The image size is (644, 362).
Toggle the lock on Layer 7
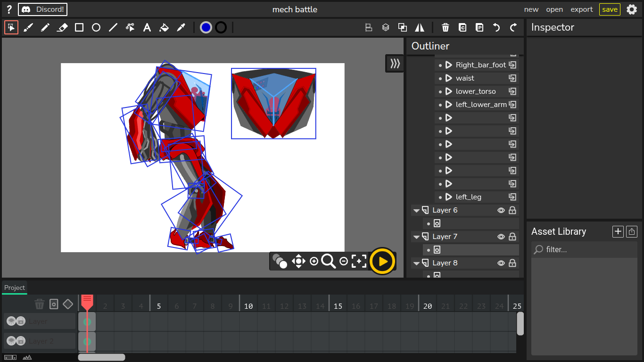512,237
